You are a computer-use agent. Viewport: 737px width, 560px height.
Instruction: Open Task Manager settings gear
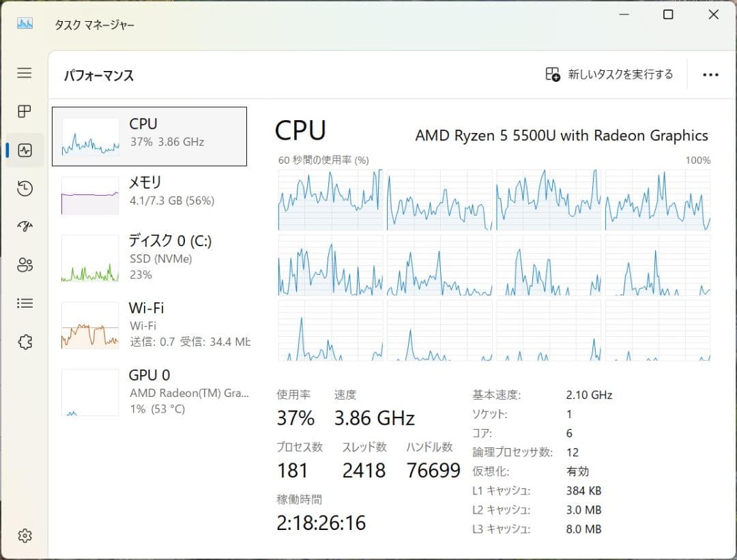click(x=25, y=536)
